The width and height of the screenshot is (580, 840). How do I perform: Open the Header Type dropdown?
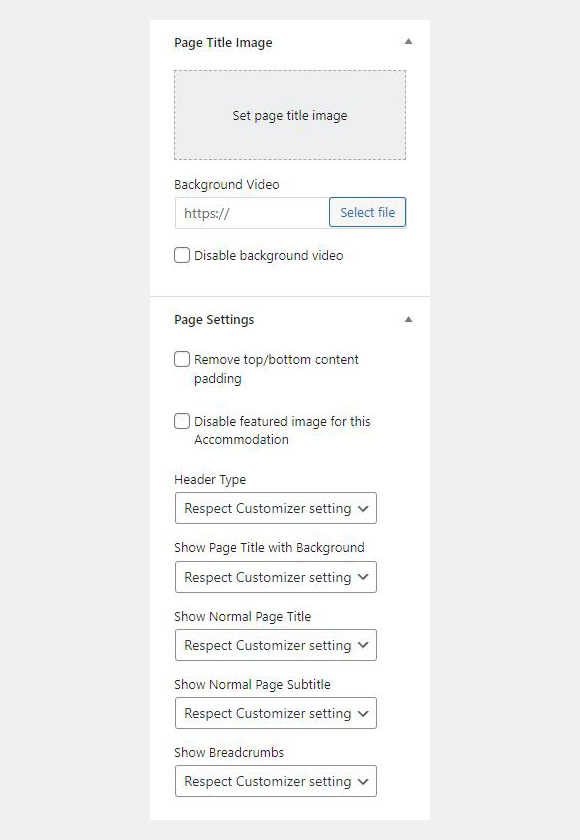pos(276,508)
